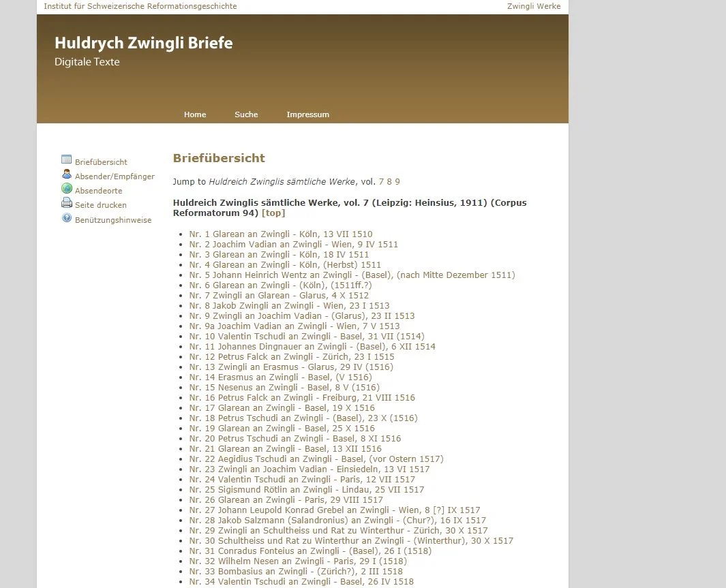
Task: Open letter Nr. 13 Zwingli an Erasmus
Action: click(x=291, y=367)
